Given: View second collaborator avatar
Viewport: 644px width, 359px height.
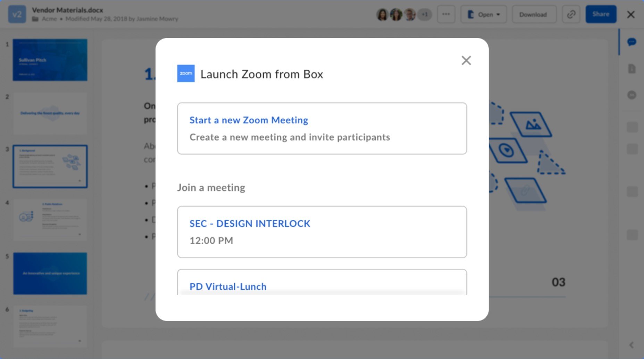Looking at the screenshot, I should [396, 14].
